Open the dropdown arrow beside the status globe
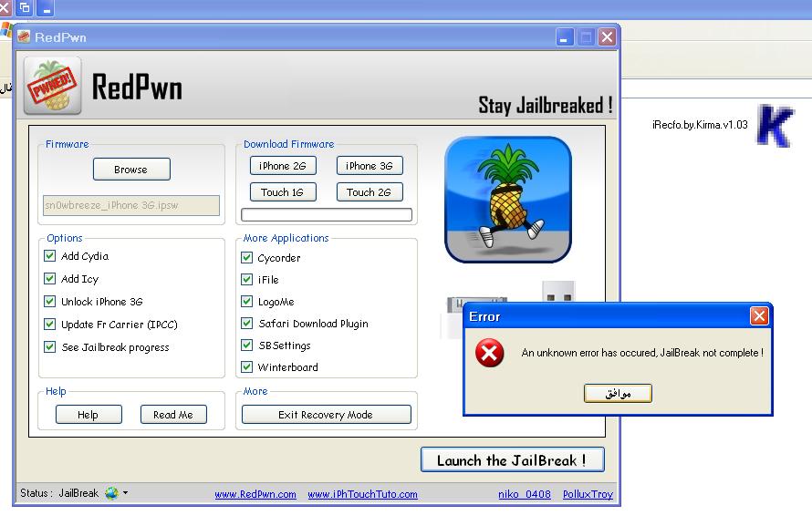The height and width of the screenshot is (526, 812). (x=125, y=493)
